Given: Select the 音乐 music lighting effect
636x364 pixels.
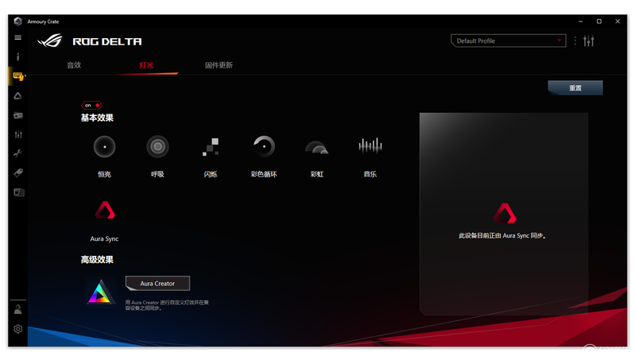Looking at the screenshot, I should [370, 146].
